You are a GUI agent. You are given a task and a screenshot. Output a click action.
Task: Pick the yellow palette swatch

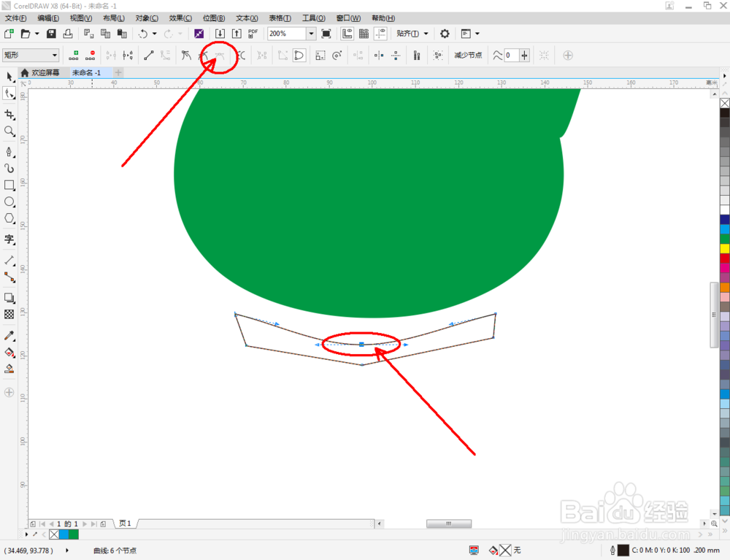pyautogui.click(x=725, y=248)
